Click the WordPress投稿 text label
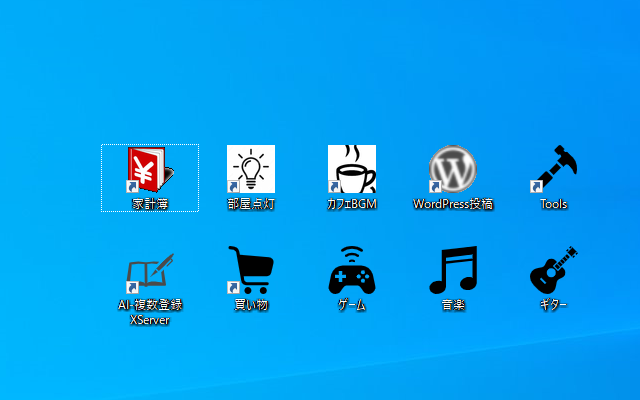 tap(453, 204)
